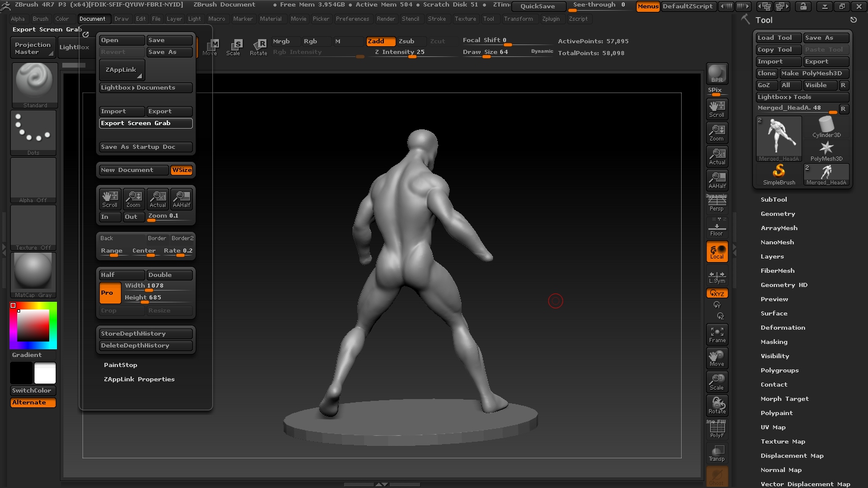Screen dimensions: 868x488
Task: Click Scroll icon in Document panel
Action: 110,199
